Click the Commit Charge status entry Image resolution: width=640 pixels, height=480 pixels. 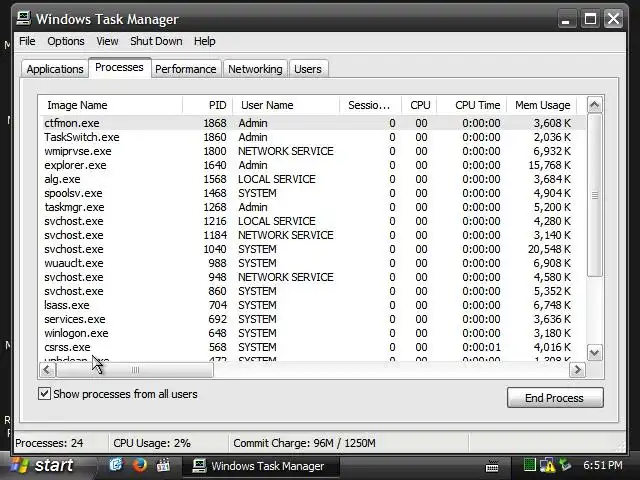(x=304, y=443)
